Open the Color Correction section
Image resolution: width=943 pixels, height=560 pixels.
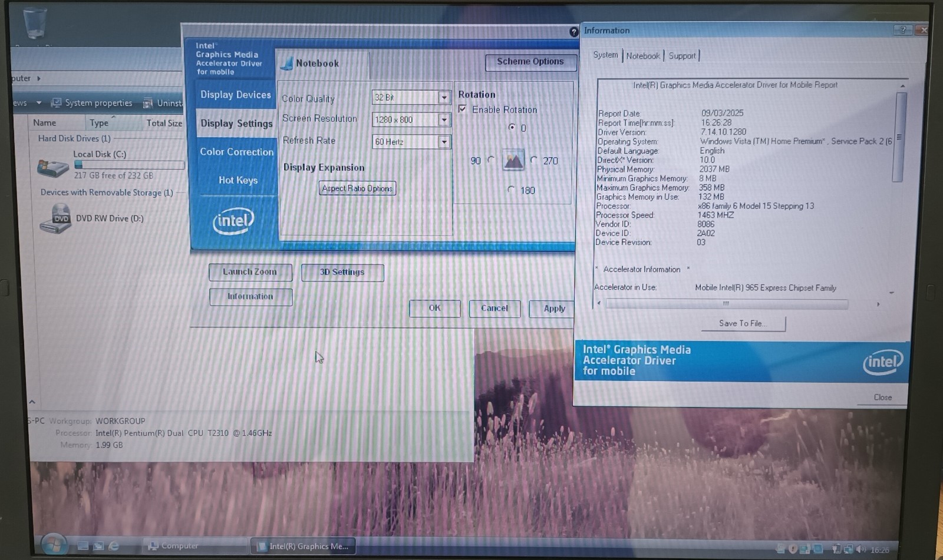[x=236, y=151]
